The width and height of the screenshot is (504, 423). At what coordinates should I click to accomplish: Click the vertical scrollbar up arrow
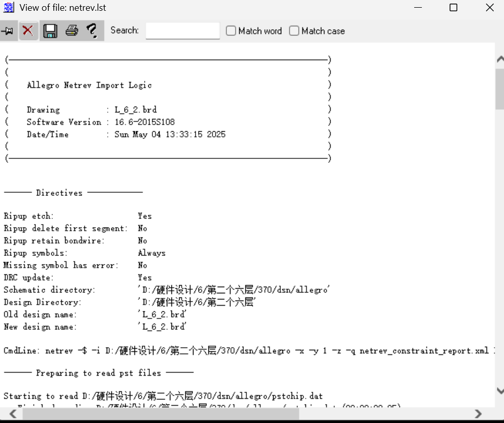pos(500,59)
